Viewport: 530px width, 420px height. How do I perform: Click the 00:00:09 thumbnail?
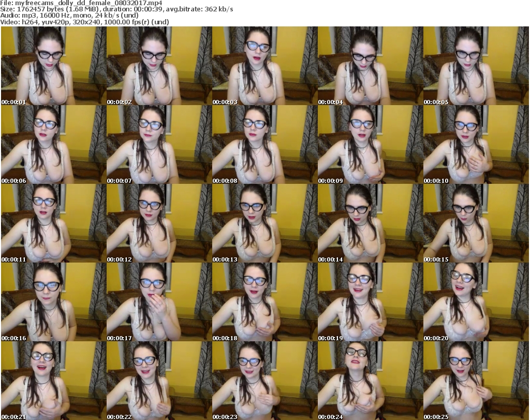[x=371, y=144]
